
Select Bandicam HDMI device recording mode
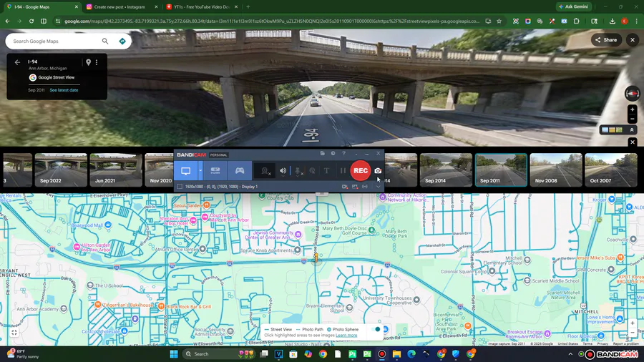(215, 171)
